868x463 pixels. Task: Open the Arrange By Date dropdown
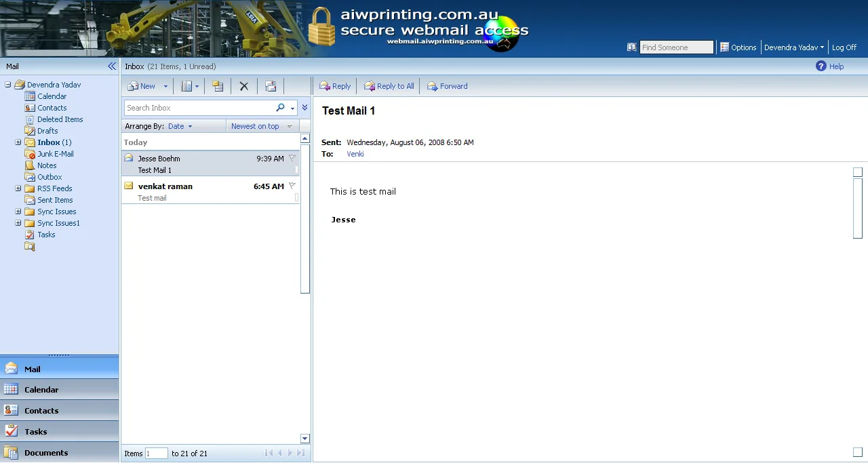point(180,126)
